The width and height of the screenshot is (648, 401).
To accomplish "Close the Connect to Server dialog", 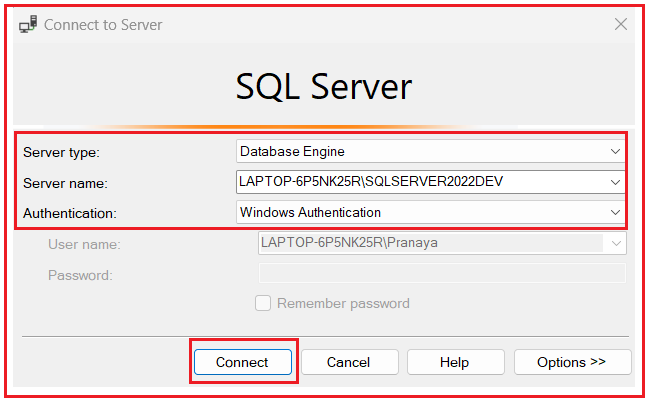I will (621, 24).
